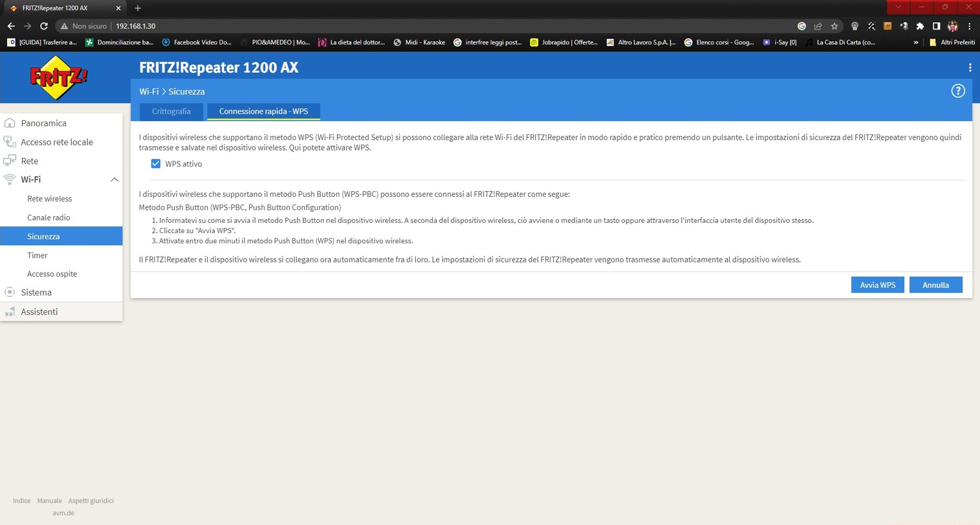
Task: Click the address bar URL 192.168.1.30
Action: [x=136, y=26]
